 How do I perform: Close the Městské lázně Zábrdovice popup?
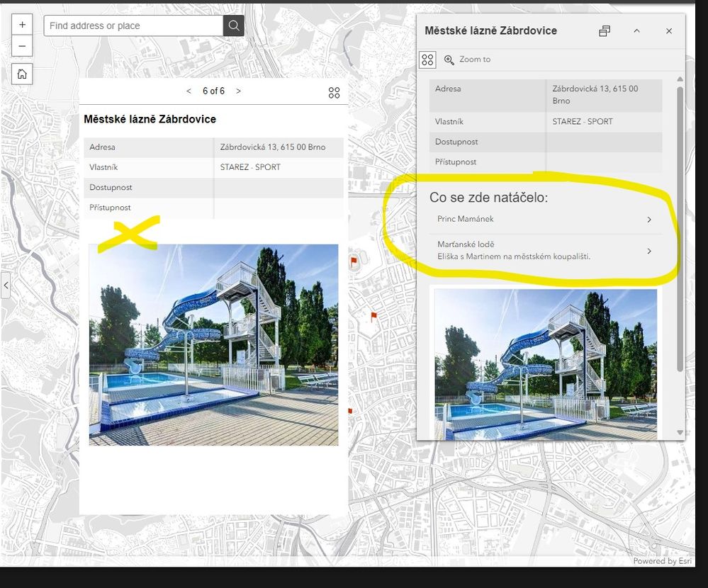(669, 31)
